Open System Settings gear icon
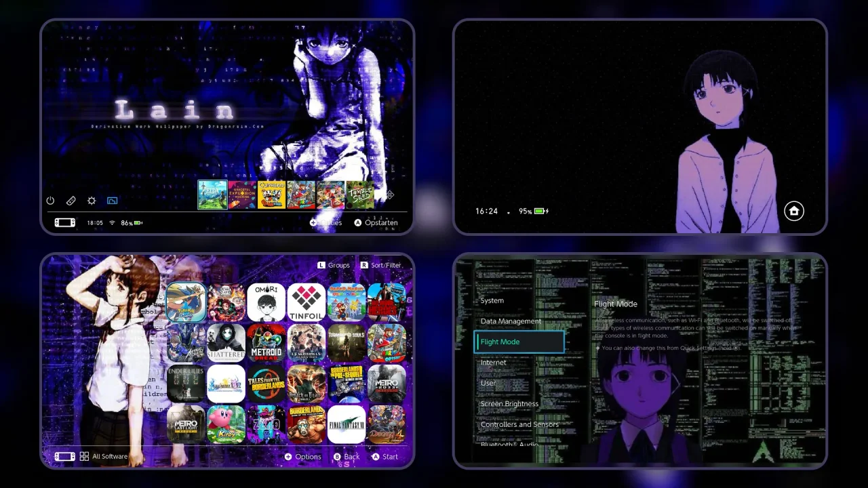Viewport: 868px width, 488px height. click(x=92, y=201)
